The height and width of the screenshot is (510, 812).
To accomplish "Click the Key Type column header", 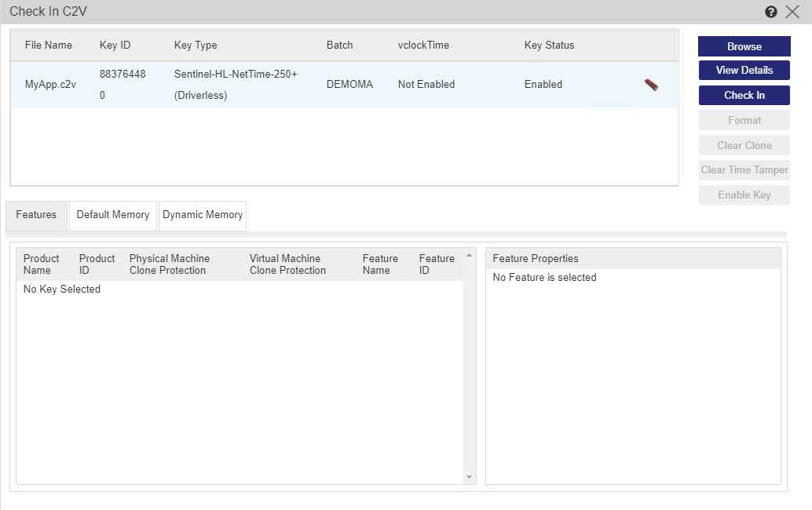I will (196, 45).
